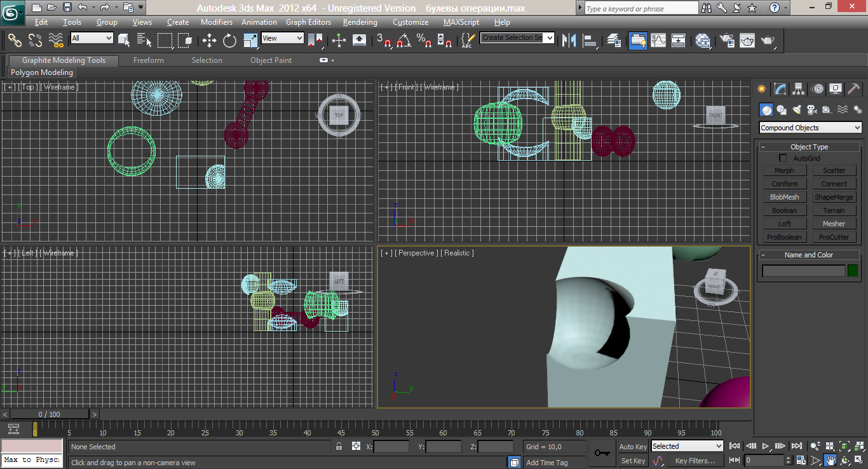Click the ShapeMerge button
Viewport: 868px width, 469px height.
tap(834, 197)
